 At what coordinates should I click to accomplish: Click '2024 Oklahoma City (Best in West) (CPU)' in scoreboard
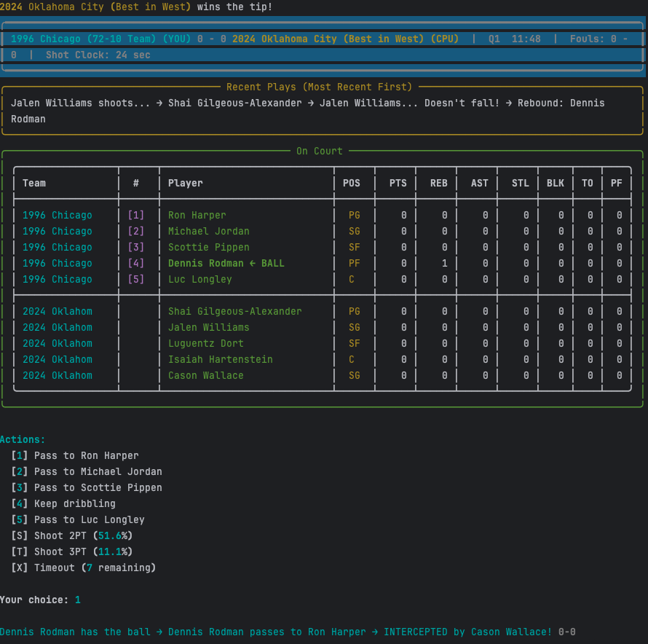point(346,39)
